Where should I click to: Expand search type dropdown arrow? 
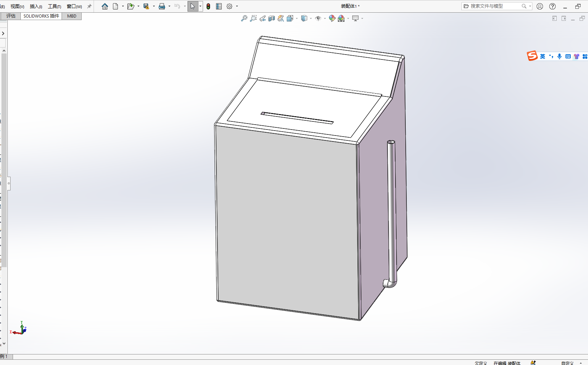click(530, 6)
